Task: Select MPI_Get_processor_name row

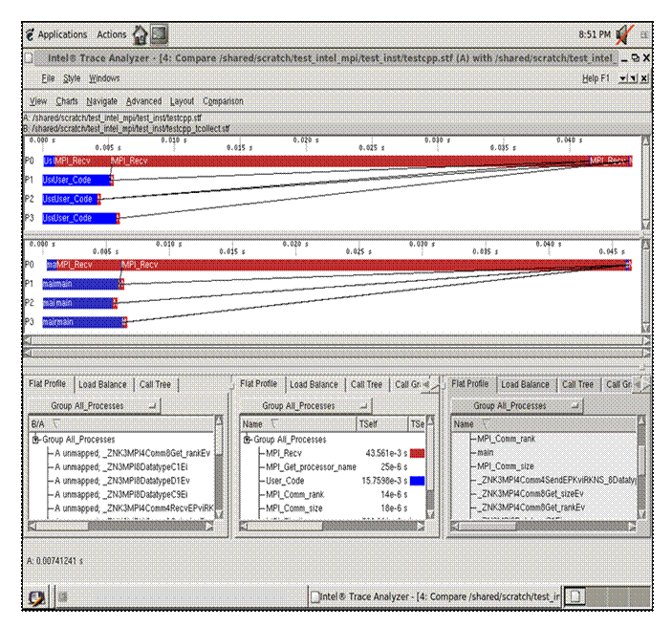Action: (x=333, y=467)
